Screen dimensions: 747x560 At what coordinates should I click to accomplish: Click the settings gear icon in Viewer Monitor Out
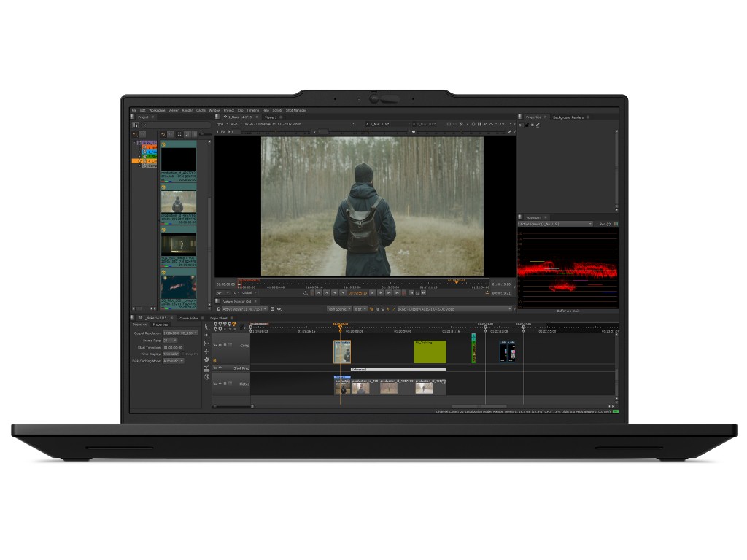pyautogui.click(x=219, y=309)
